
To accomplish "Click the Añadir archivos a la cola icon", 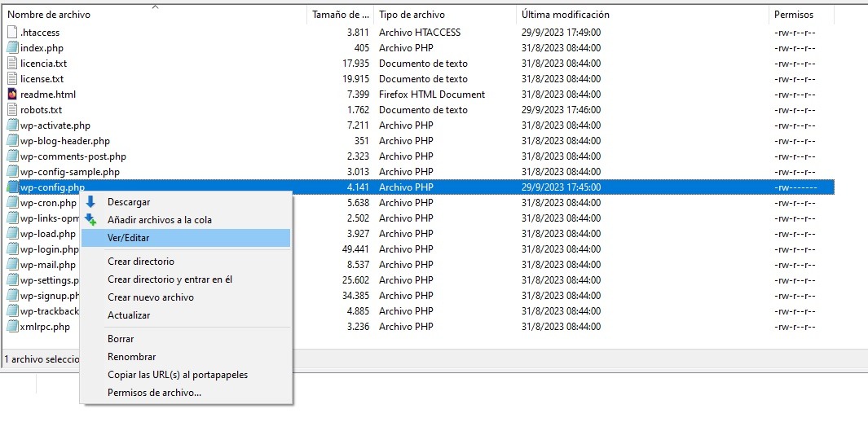I will [x=91, y=220].
